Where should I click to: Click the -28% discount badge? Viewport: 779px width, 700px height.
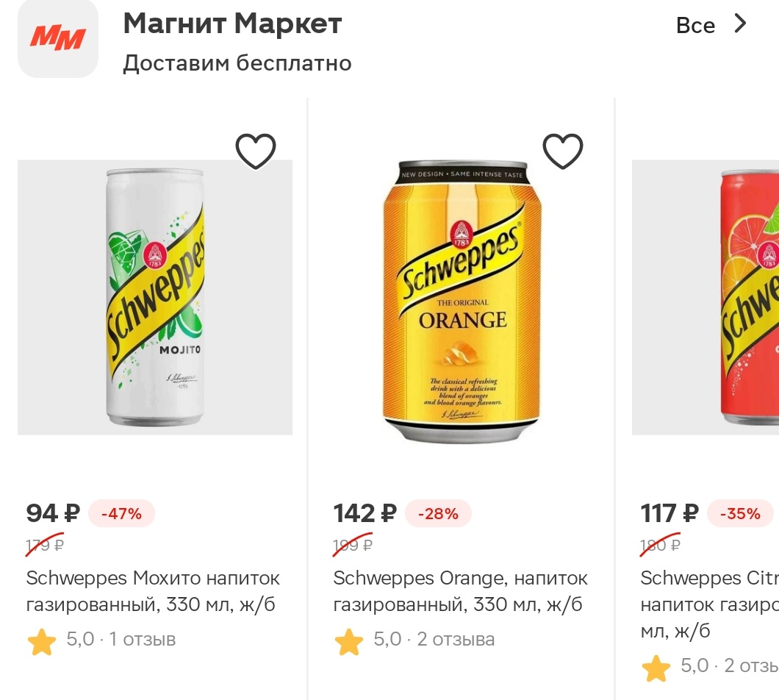pos(438,513)
